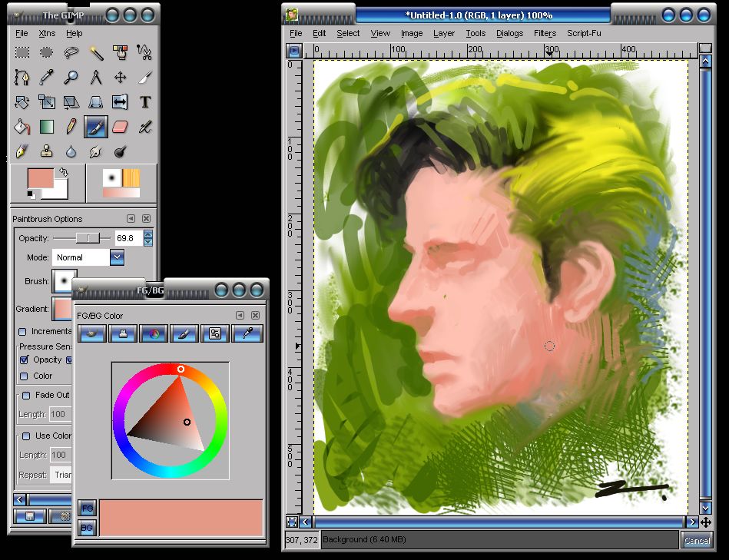Select the Text tool
The height and width of the screenshot is (560, 729).
click(144, 101)
